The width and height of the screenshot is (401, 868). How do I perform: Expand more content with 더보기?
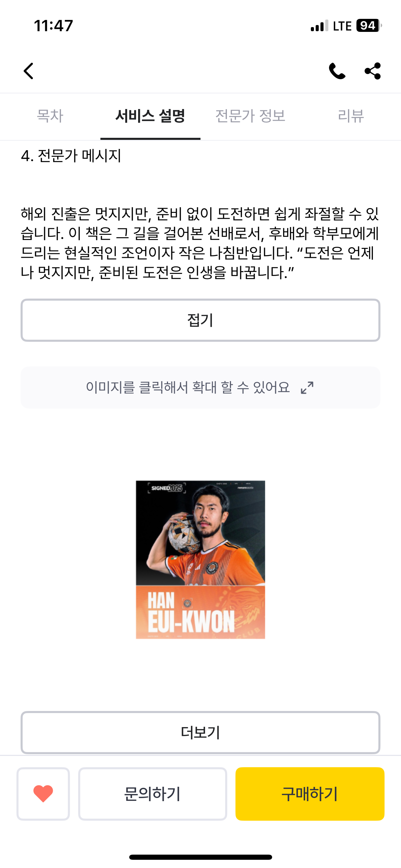(x=200, y=732)
